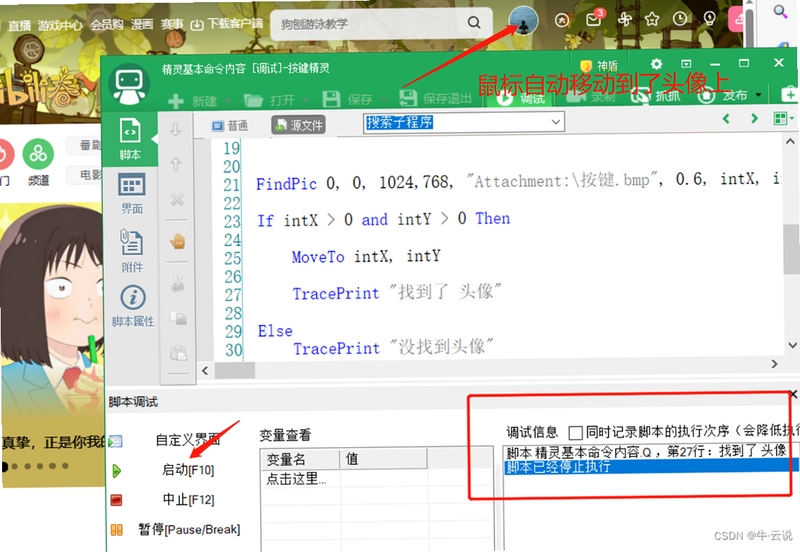Click the scissors cut icon in the vertical toolbar

pyautogui.click(x=178, y=284)
